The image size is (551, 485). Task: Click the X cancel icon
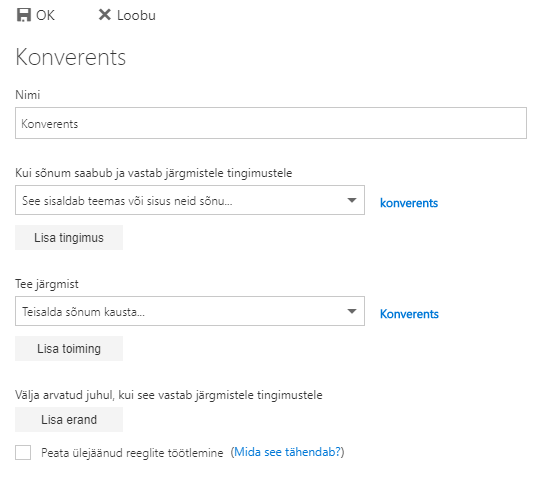[104, 15]
